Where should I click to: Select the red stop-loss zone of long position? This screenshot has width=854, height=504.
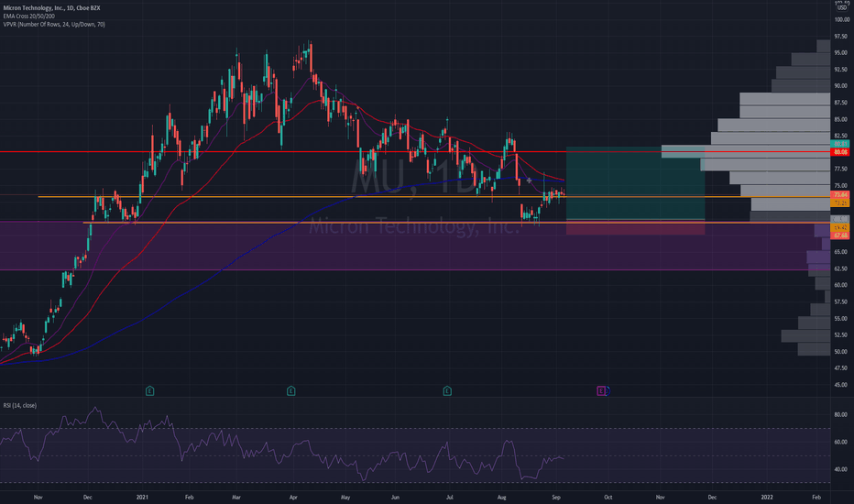[x=636, y=227]
